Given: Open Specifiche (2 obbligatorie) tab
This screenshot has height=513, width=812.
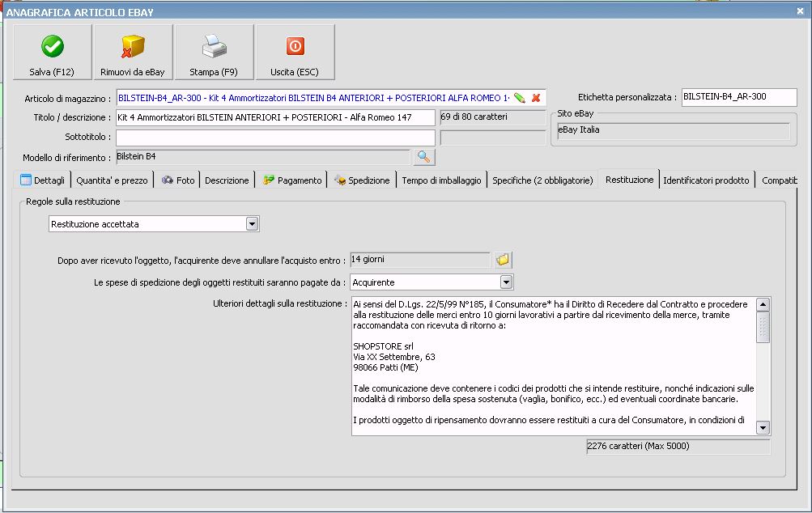Looking at the screenshot, I should (542, 180).
